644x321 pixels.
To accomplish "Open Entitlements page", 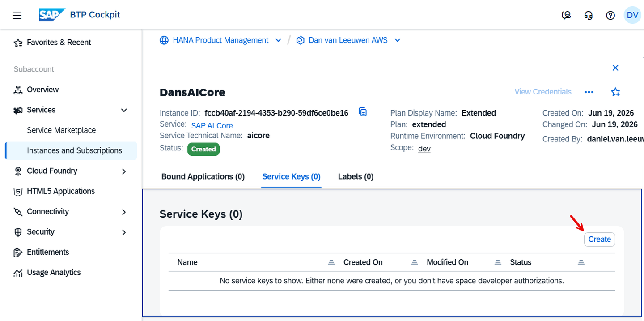I will click(48, 252).
